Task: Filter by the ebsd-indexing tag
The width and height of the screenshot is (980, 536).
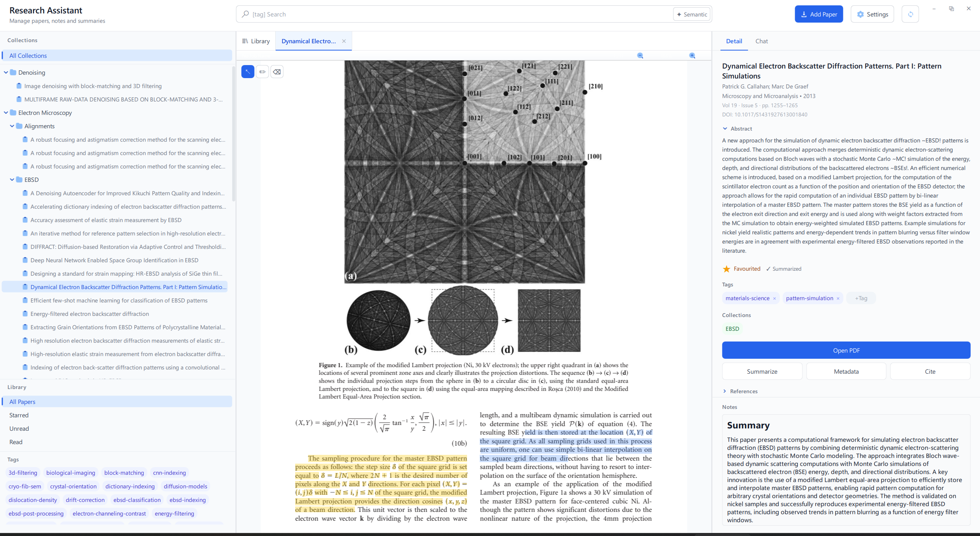Action: coord(188,500)
